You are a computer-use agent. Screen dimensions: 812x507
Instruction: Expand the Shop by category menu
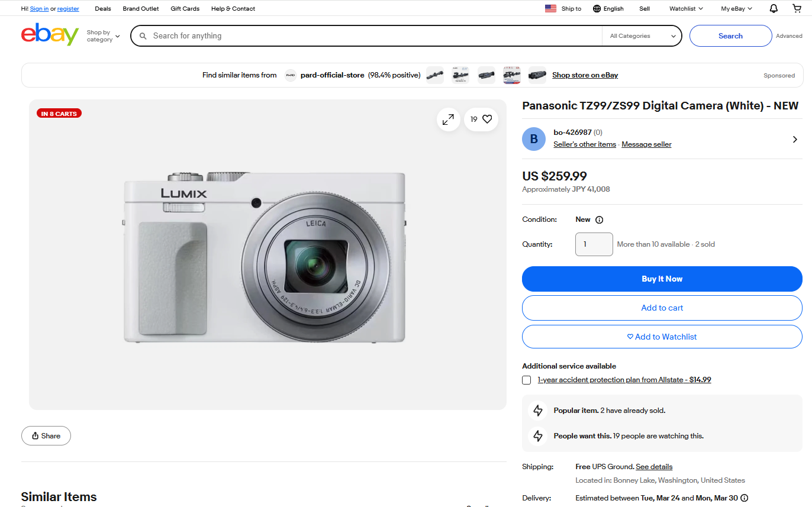102,35
